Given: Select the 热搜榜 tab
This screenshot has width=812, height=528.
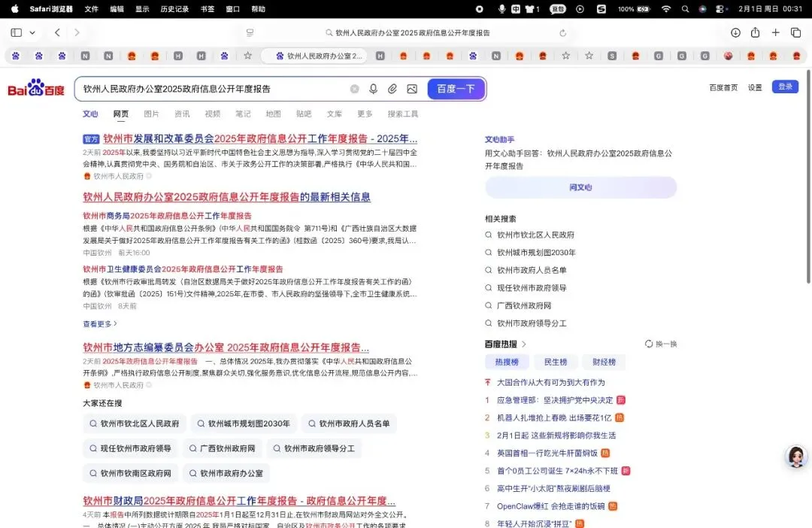Looking at the screenshot, I should click(x=507, y=363).
